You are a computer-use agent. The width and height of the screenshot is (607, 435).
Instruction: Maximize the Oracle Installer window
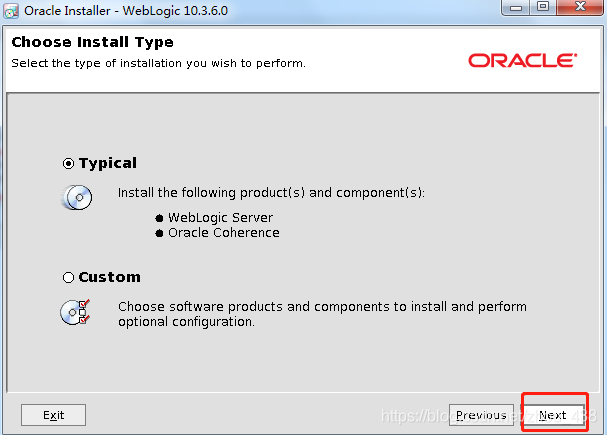[543, 7]
